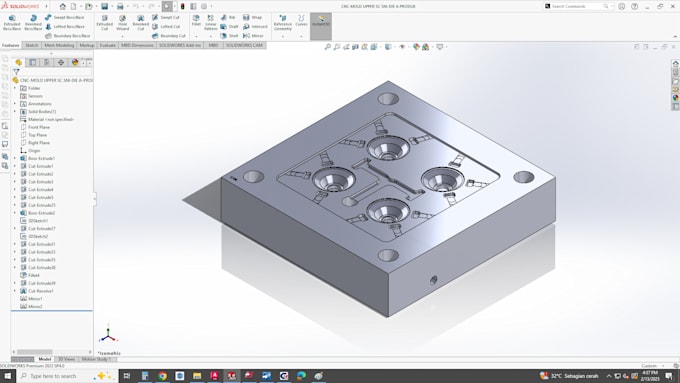Open the SOLIDWORKS CAM tab
Screen dimensions: 680x383
[x=244, y=45]
